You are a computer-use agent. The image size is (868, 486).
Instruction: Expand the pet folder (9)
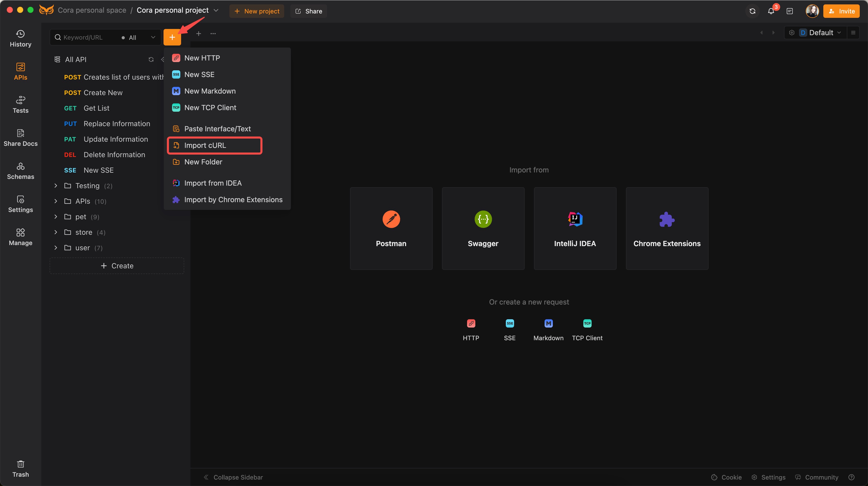(56, 216)
